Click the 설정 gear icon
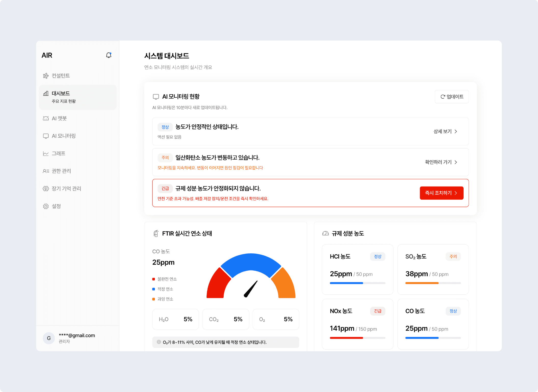The width and height of the screenshot is (538, 392). 46,206
